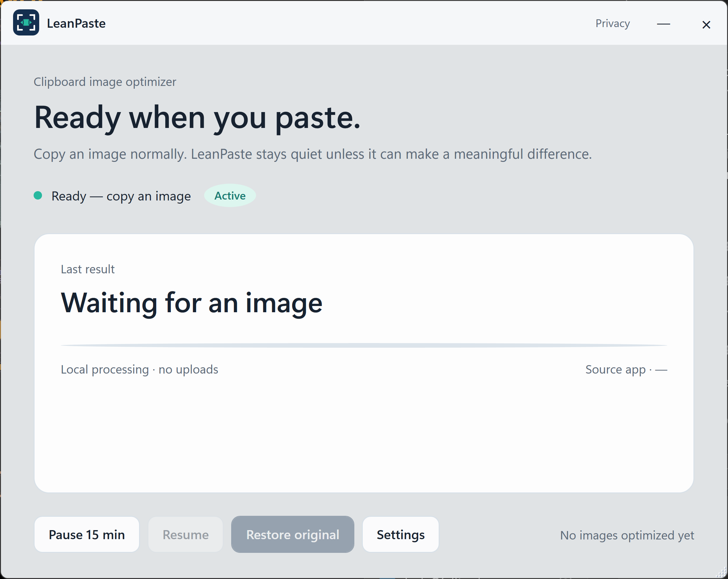Viewport: 728px width, 579px height.
Task: Click the green ready status dot
Action: pos(38,195)
